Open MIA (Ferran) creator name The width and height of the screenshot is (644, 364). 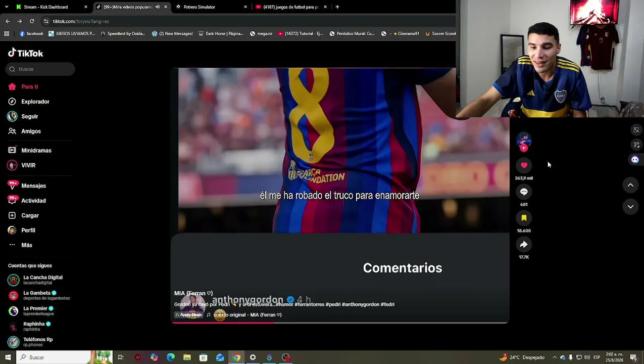click(193, 293)
